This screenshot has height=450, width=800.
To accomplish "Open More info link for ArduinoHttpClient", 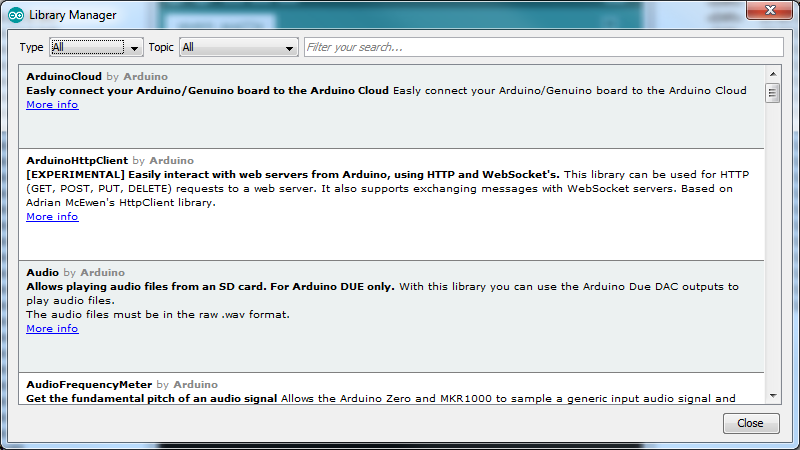I will click(x=52, y=217).
